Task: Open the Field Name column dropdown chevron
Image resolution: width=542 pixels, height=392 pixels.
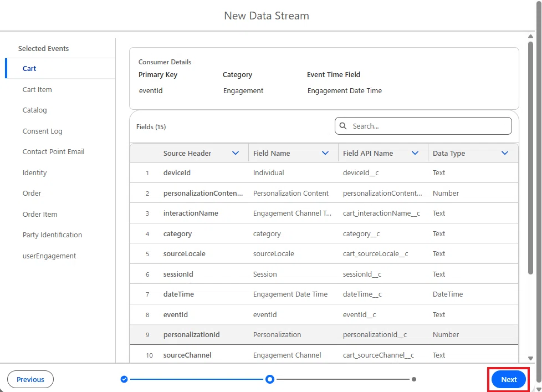Action: point(325,153)
